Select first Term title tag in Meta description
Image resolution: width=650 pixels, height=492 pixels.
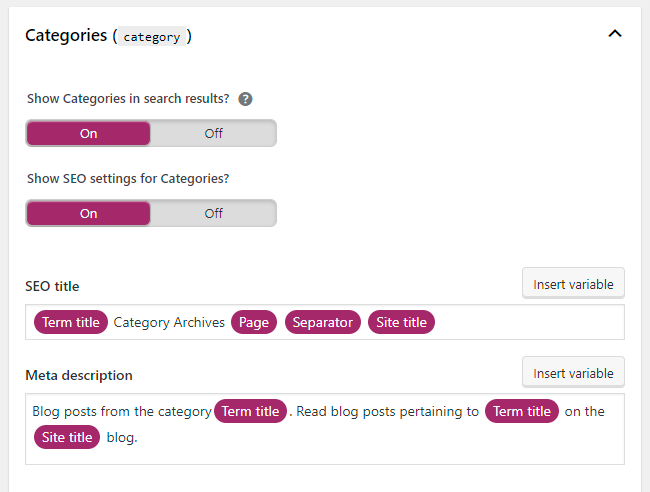tap(250, 411)
